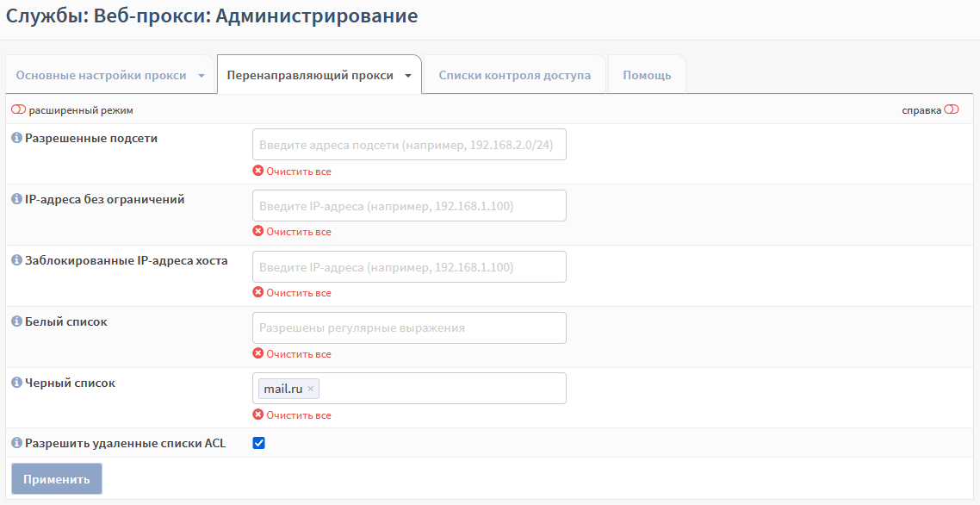This screenshot has width=980, height=505.
Task: Click info icon beside Черный список
Action: tap(17, 383)
